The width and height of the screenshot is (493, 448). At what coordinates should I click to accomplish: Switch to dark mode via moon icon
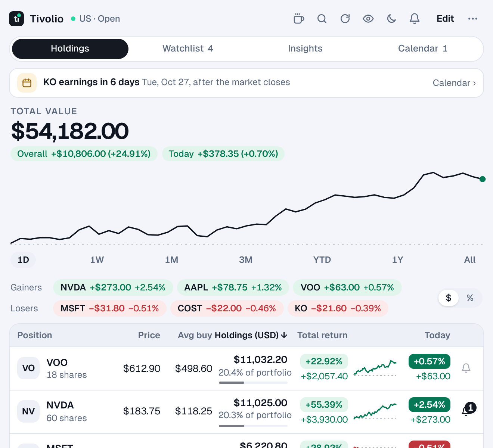(391, 19)
